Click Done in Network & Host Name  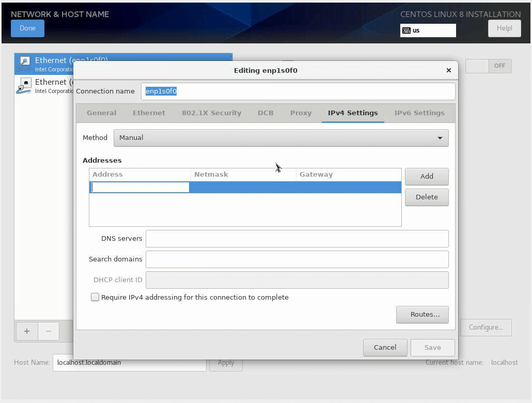point(27,28)
